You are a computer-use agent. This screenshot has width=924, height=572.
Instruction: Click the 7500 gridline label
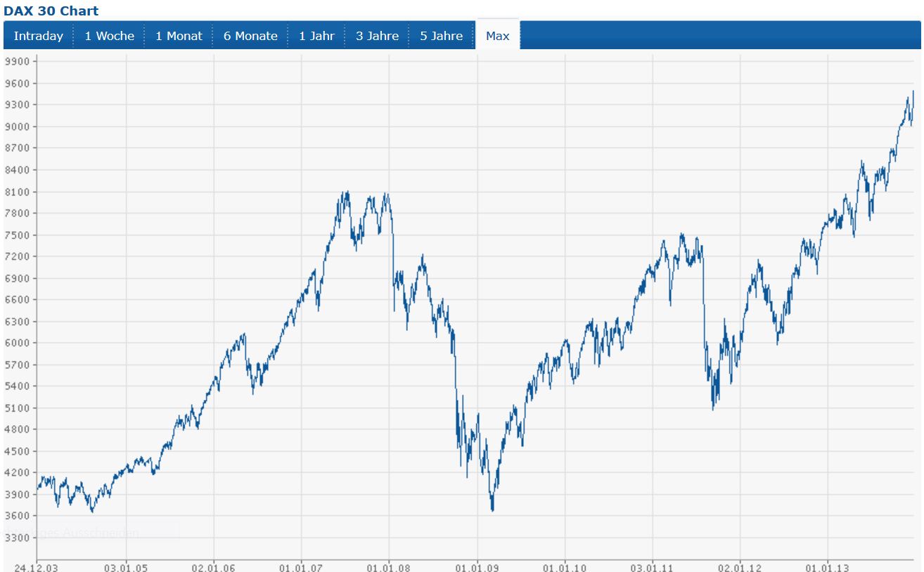pos(18,233)
